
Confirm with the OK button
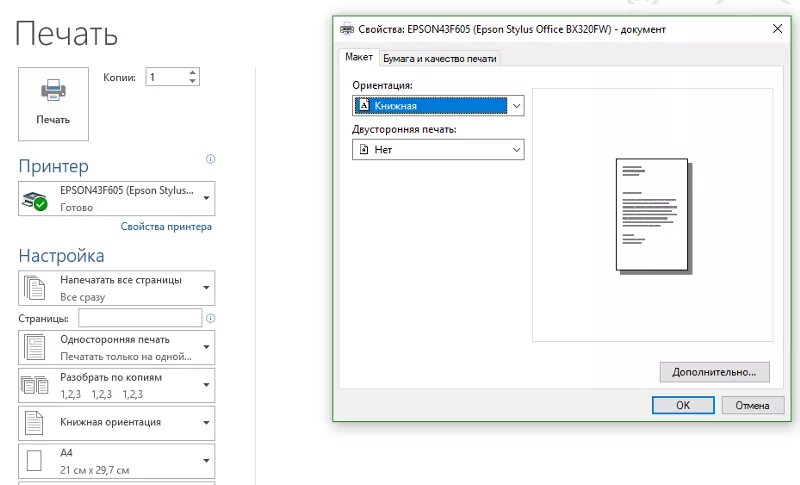(x=683, y=405)
